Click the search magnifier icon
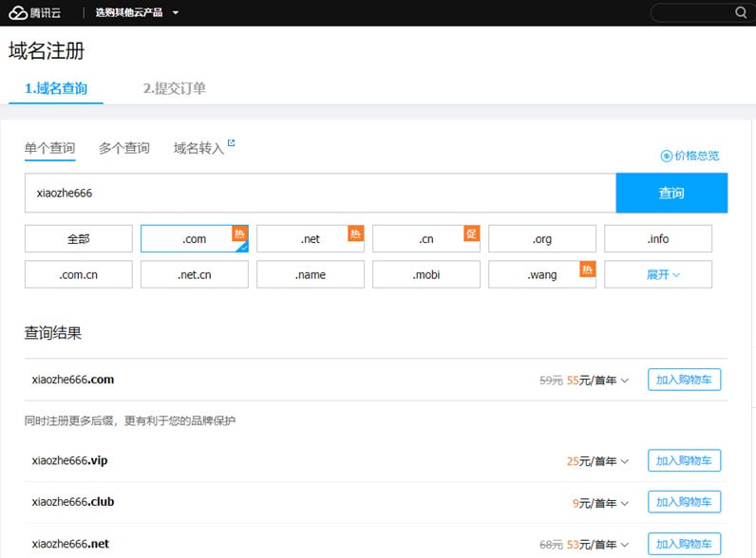Viewport: 756px width, 558px height. [741, 12]
